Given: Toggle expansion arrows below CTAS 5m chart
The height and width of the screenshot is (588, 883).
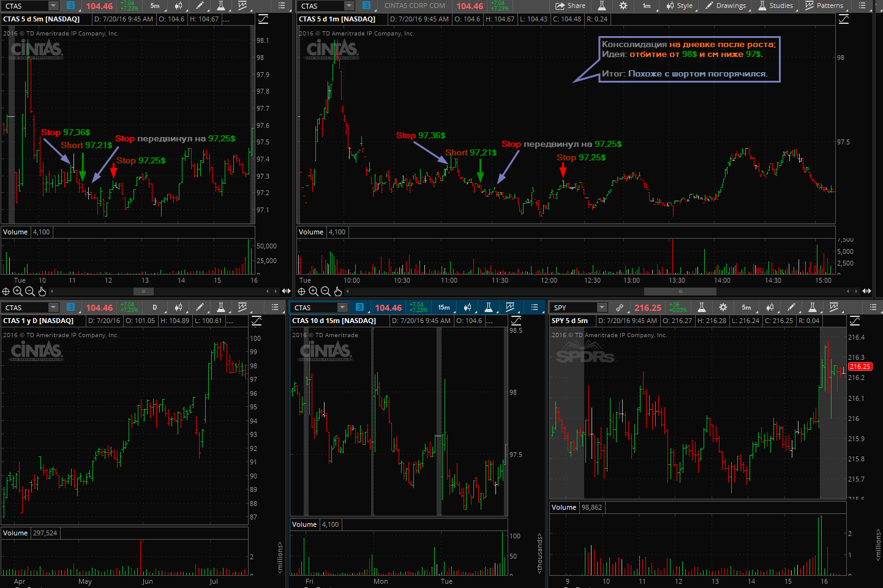Looking at the screenshot, I should 286,291.
